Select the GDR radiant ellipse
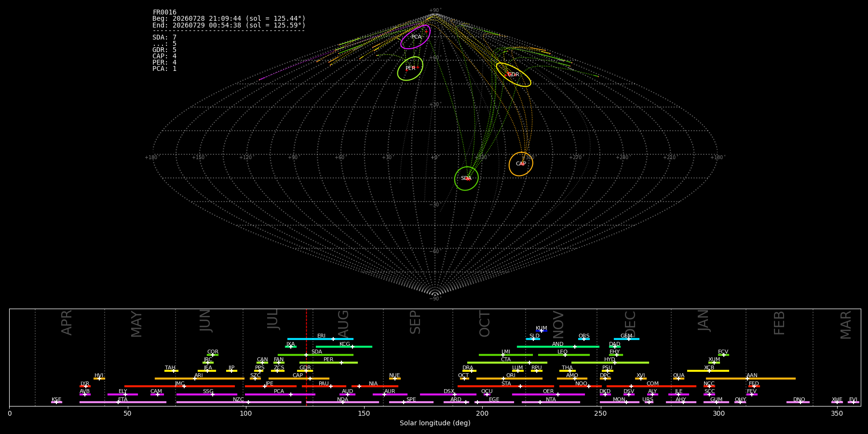868x434 pixels. click(x=514, y=75)
